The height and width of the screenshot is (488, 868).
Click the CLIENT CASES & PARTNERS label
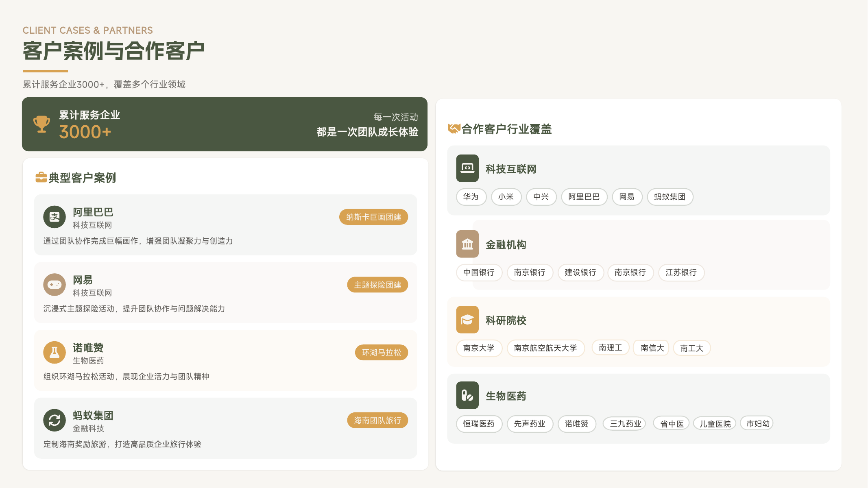[88, 30]
